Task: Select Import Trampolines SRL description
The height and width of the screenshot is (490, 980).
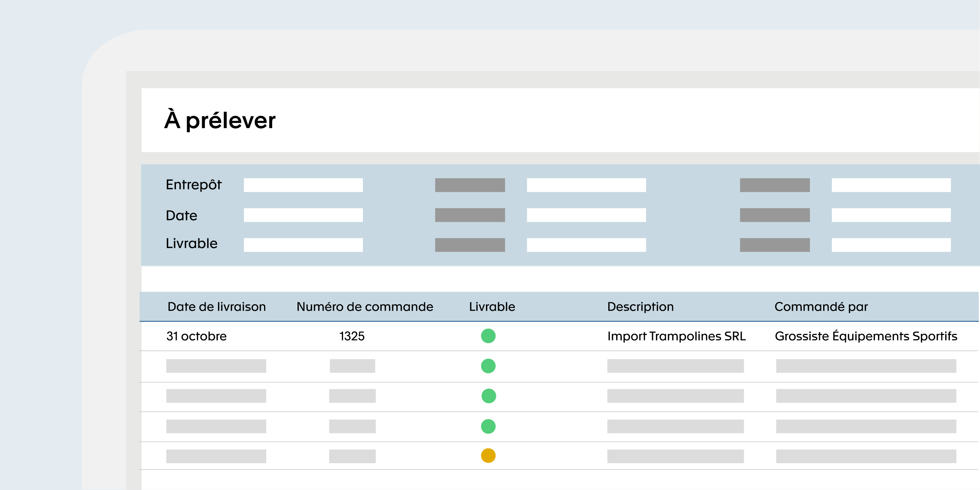Action: (677, 336)
